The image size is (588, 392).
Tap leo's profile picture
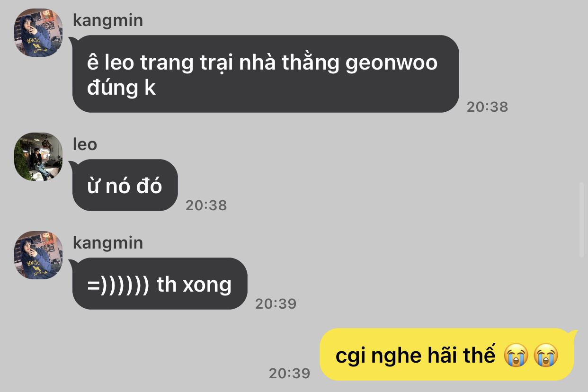point(38,157)
